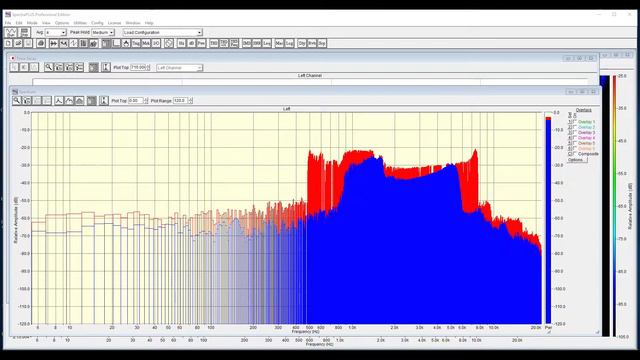This screenshot has width=640, height=360.
Task: Click the Spectrum Plot Top value field
Action: pyautogui.click(x=136, y=100)
